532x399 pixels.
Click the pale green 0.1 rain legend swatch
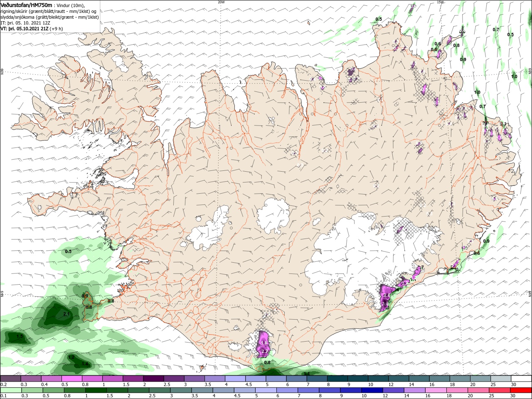[11, 390]
